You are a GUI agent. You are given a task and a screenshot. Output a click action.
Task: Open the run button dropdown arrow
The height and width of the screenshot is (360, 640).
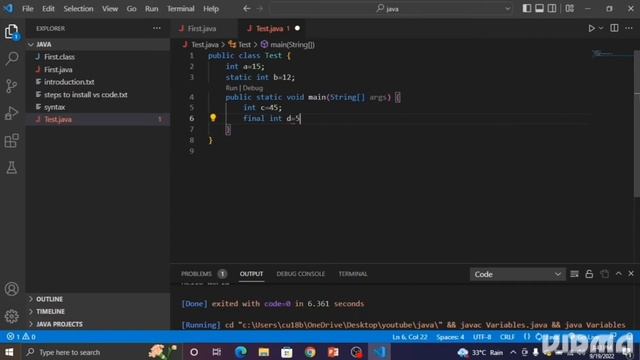click(x=601, y=28)
